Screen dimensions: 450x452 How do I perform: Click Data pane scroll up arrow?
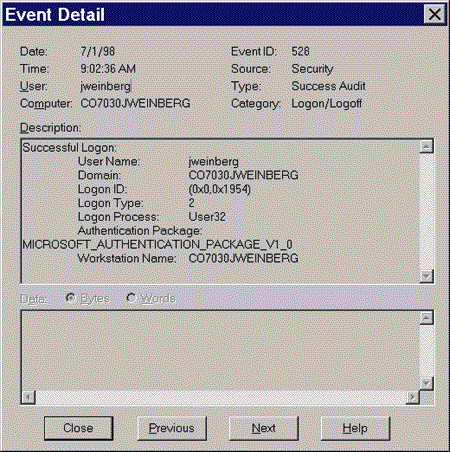(x=427, y=318)
